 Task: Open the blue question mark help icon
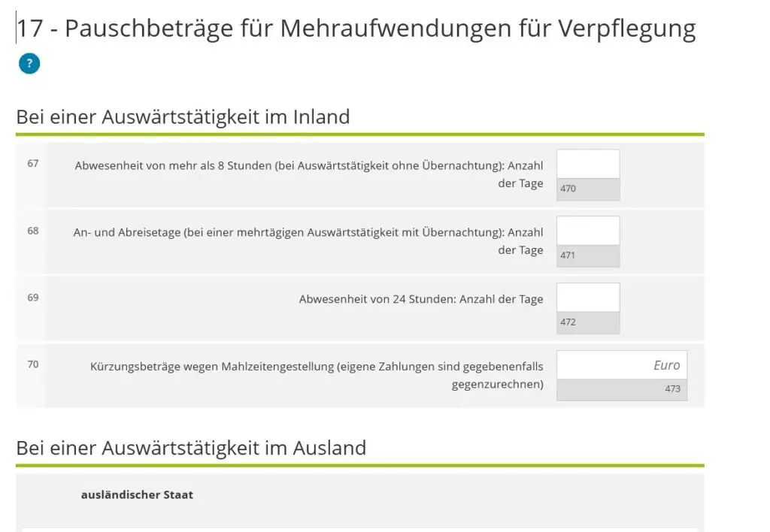(x=29, y=63)
